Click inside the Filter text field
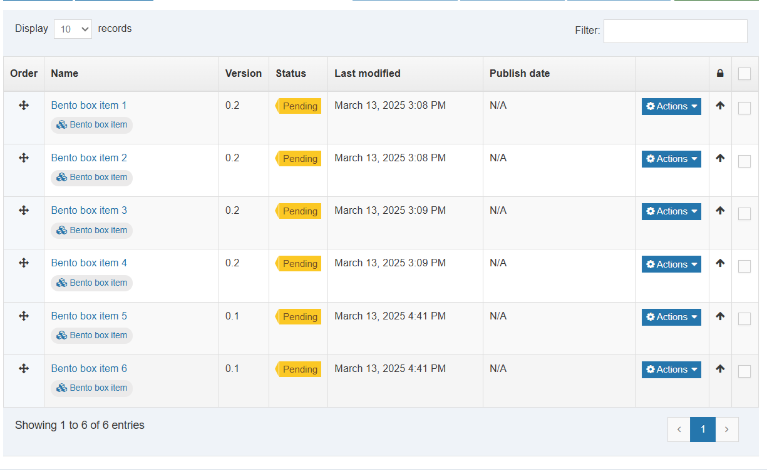This screenshot has width=767, height=472. [x=675, y=31]
